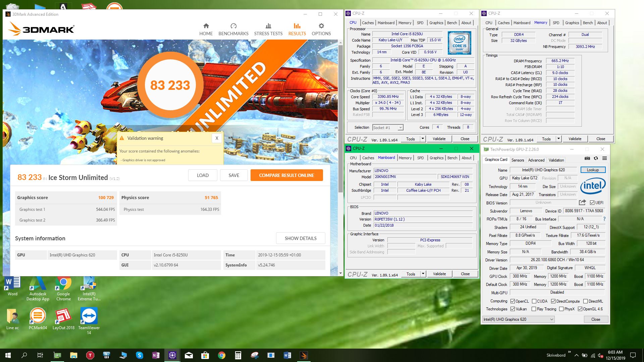The width and height of the screenshot is (644, 362).
Task: Toggle the Vulkan checkbox in GPU-Z
Action: (513, 309)
